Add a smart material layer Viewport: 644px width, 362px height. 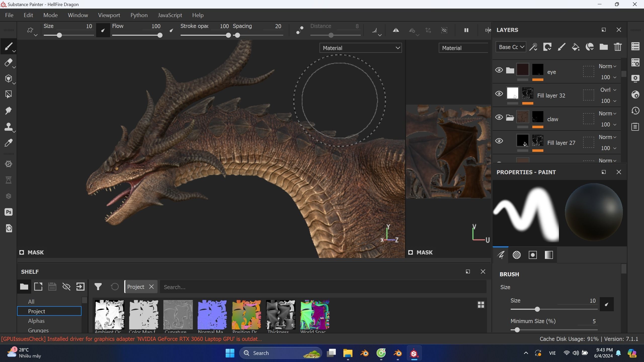point(590,47)
